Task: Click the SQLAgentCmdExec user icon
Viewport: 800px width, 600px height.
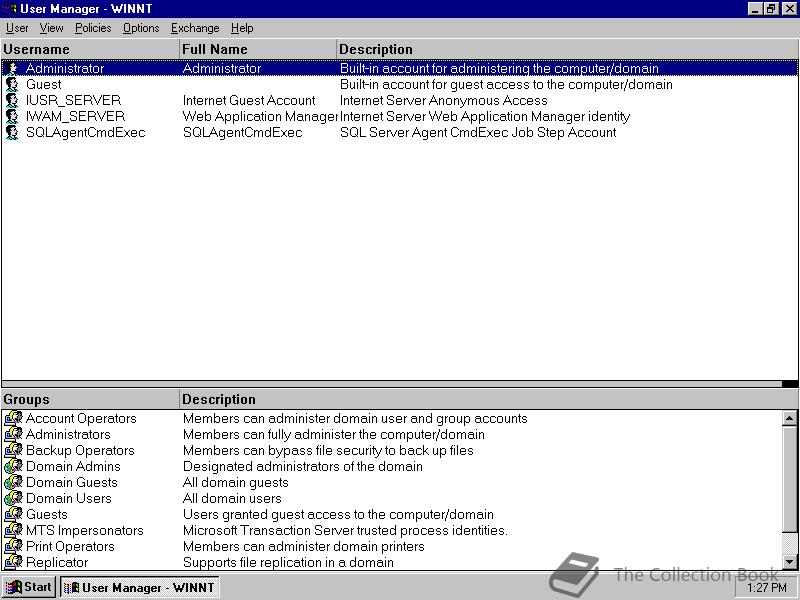Action: pyautogui.click(x=12, y=133)
